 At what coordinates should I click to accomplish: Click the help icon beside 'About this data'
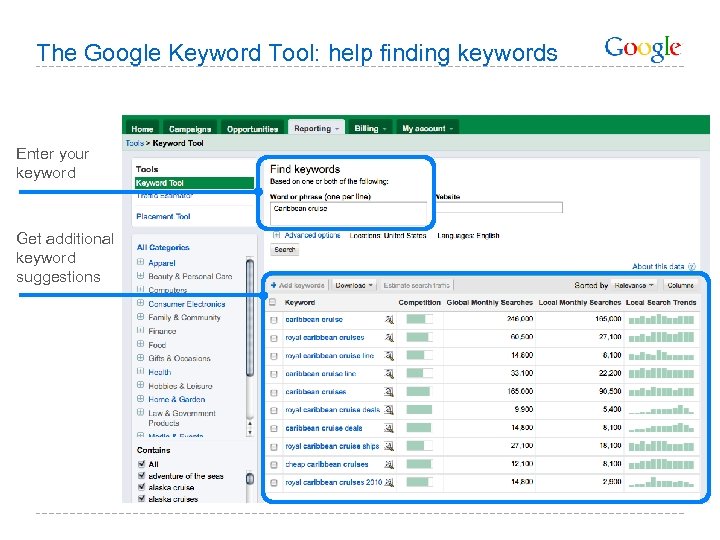click(691, 266)
